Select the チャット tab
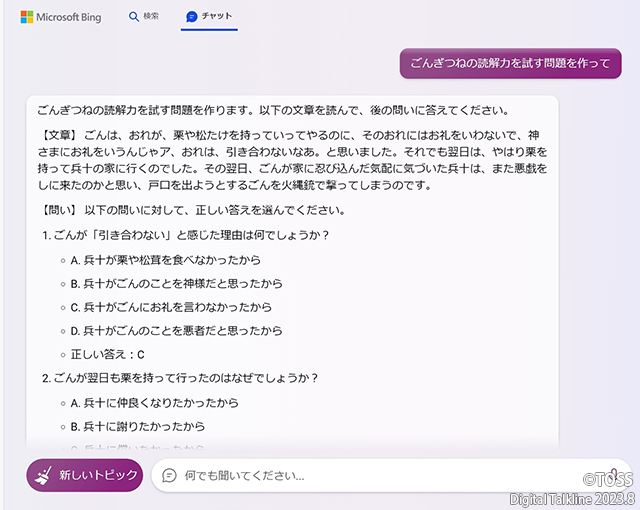640x510 pixels. [209, 17]
